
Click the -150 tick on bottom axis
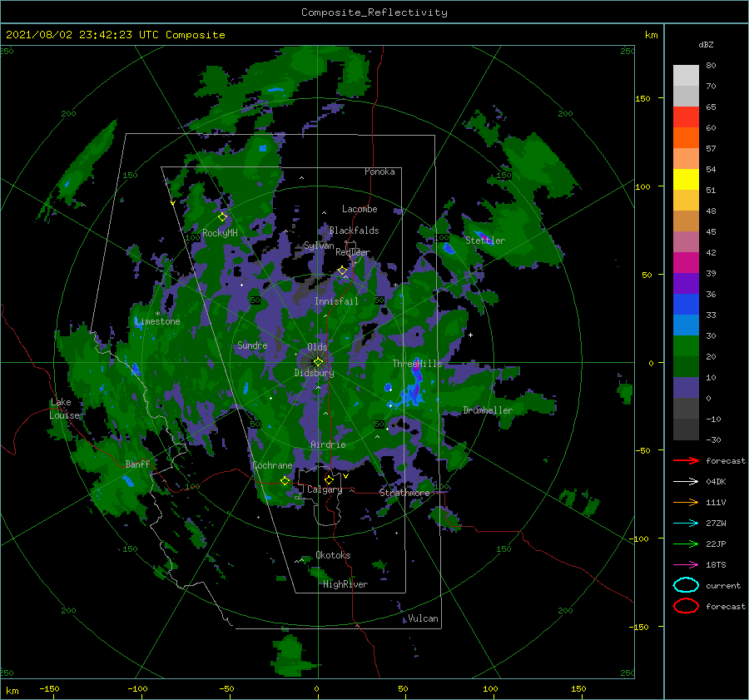pos(49,688)
